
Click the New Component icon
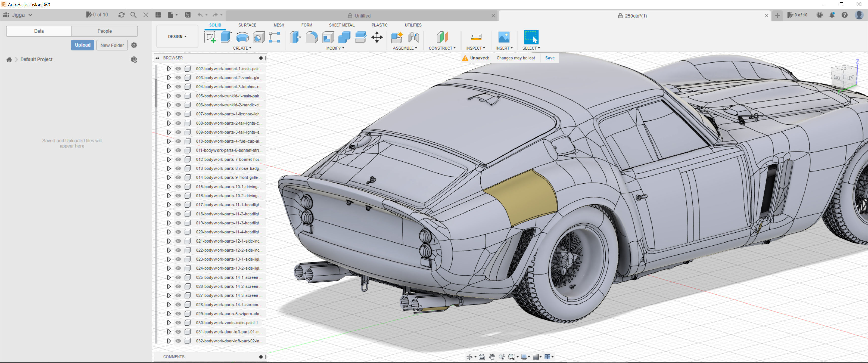[x=397, y=37]
